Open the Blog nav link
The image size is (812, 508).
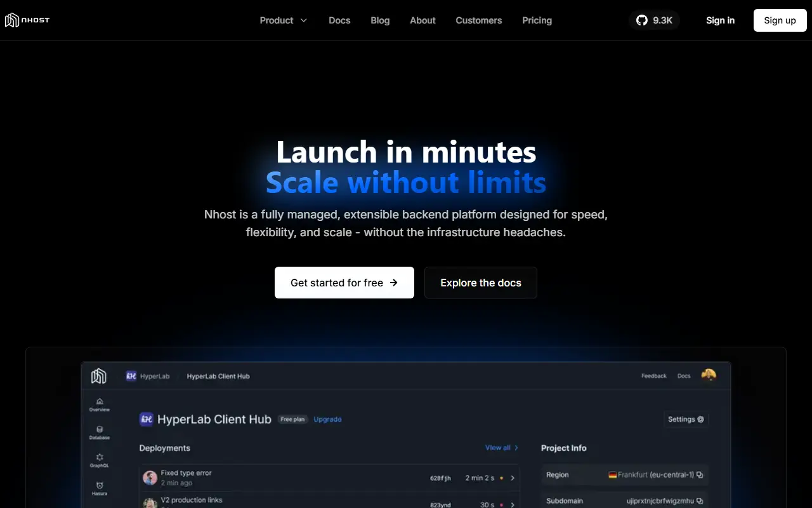[x=380, y=20]
